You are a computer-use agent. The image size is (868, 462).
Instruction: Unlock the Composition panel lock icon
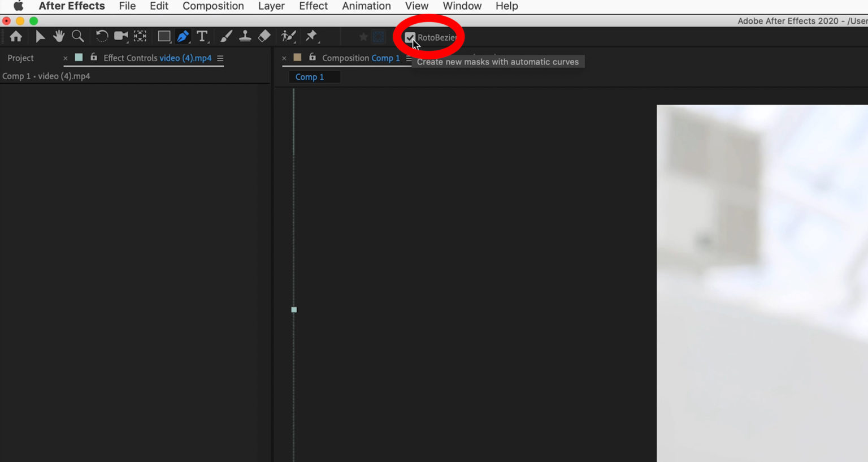(x=313, y=57)
